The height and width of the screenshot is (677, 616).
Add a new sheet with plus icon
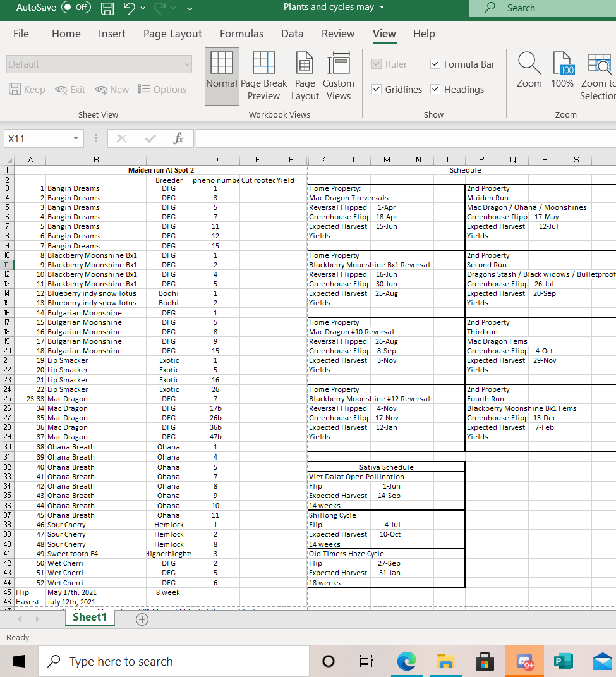pyautogui.click(x=142, y=619)
